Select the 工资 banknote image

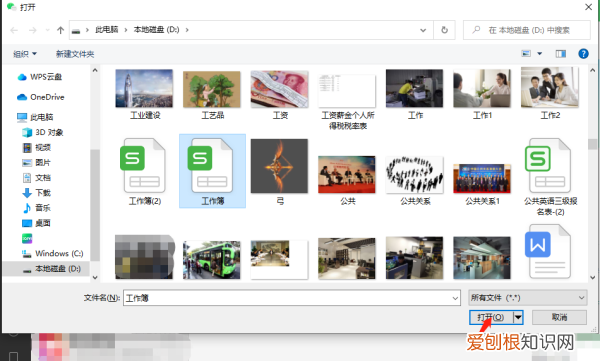point(279,89)
